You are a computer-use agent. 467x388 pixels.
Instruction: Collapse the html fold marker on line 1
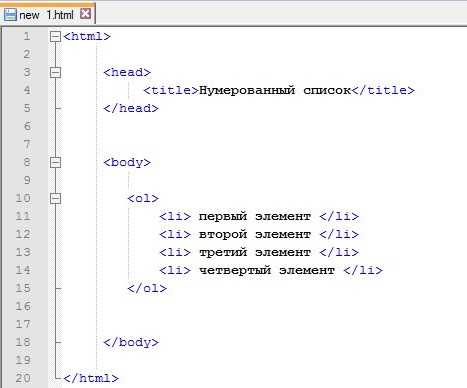point(55,36)
